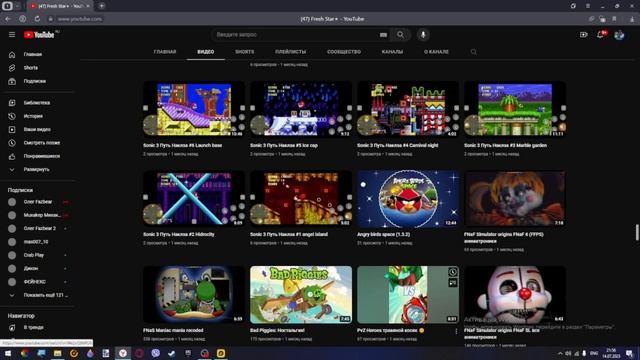Click the browser address bar www.youtube.com
The width and height of the screenshot is (640, 360).
[x=80, y=19]
